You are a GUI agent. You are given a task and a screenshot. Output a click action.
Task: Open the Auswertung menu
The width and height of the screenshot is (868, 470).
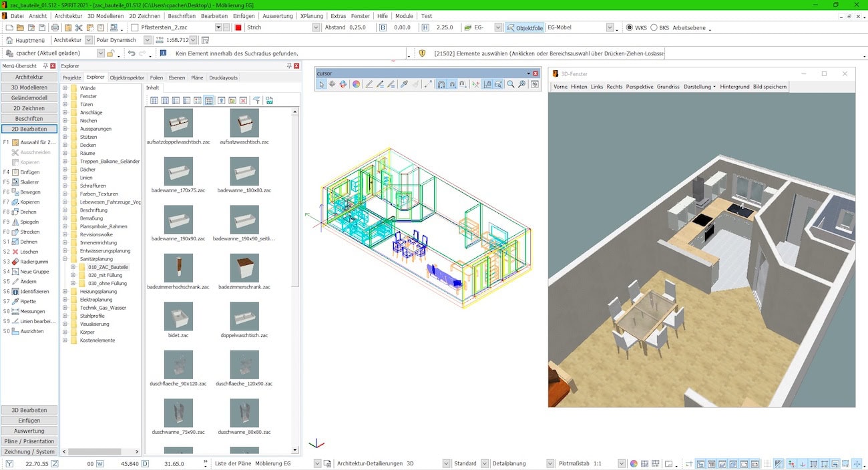pos(277,15)
